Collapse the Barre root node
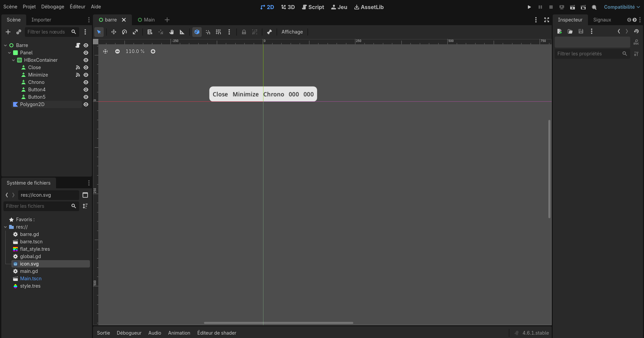The width and height of the screenshot is (644, 338). 5,45
